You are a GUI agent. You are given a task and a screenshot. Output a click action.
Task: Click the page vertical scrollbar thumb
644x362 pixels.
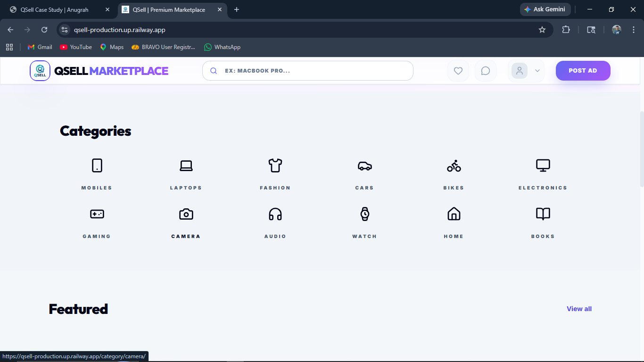[x=641, y=148]
